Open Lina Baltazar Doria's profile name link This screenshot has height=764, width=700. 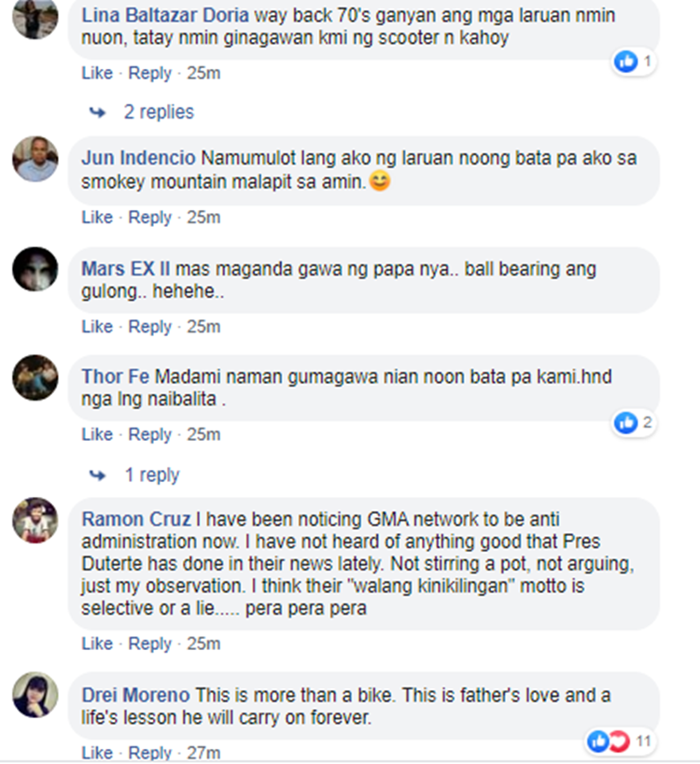pos(165,15)
